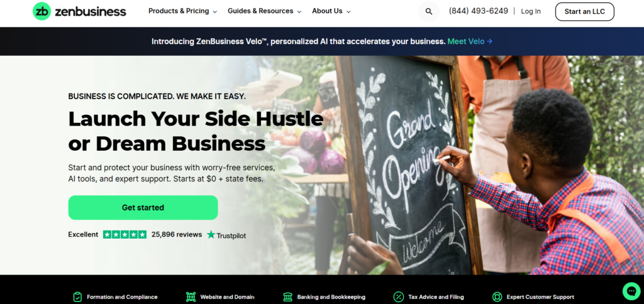Image resolution: width=644 pixels, height=304 pixels.
Task: Open the Log In link
Action: pyautogui.click(x=531, y=11)
